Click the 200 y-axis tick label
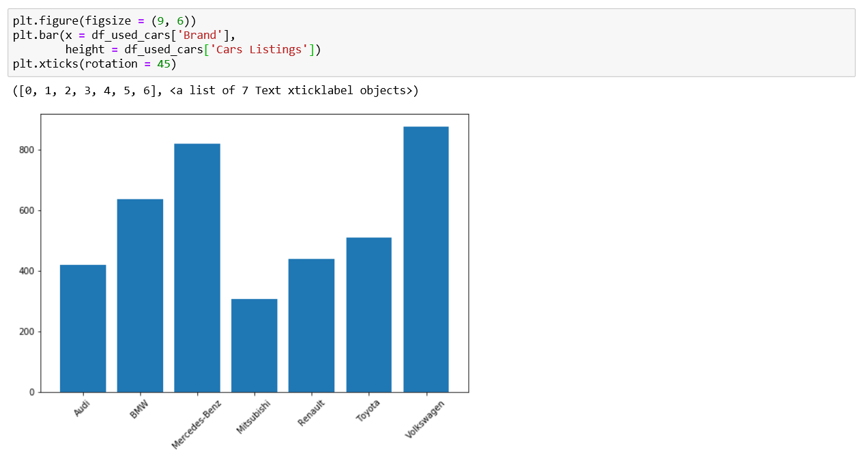The image size is (868, 456). point(27,332)
